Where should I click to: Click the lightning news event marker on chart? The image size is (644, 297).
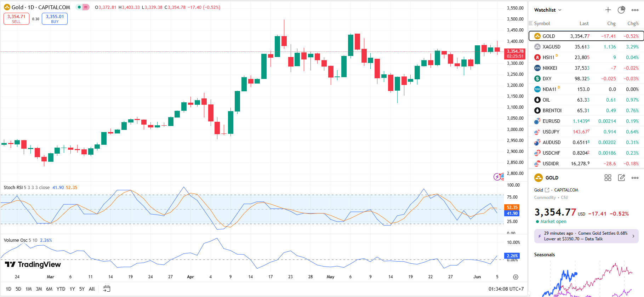tap(497, 177)
